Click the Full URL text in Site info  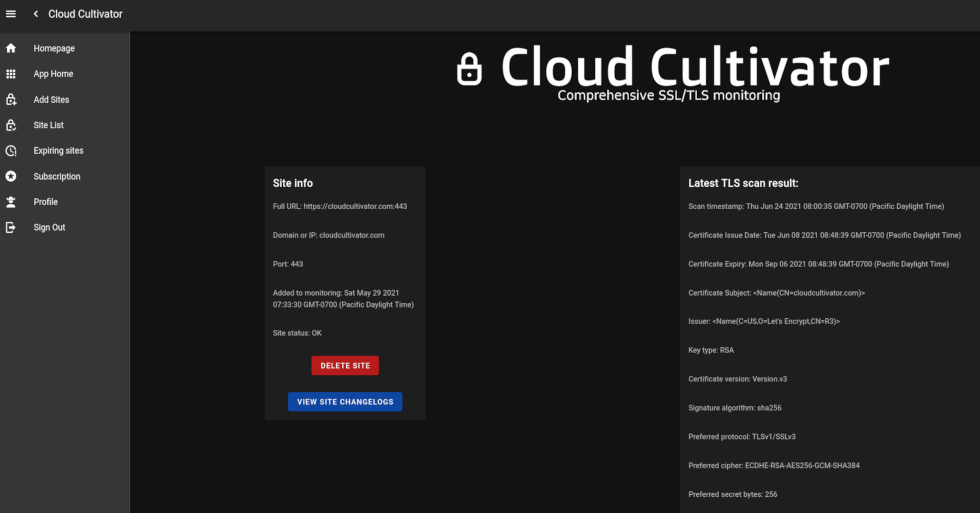coord(340,206)
